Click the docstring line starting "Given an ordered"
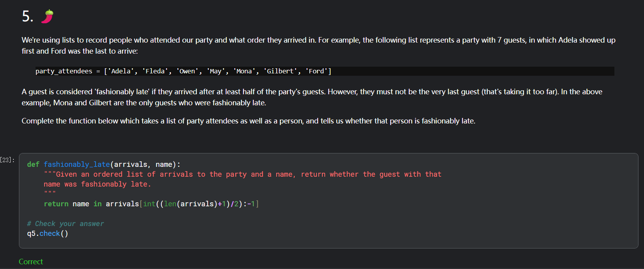 coord(242,174)
